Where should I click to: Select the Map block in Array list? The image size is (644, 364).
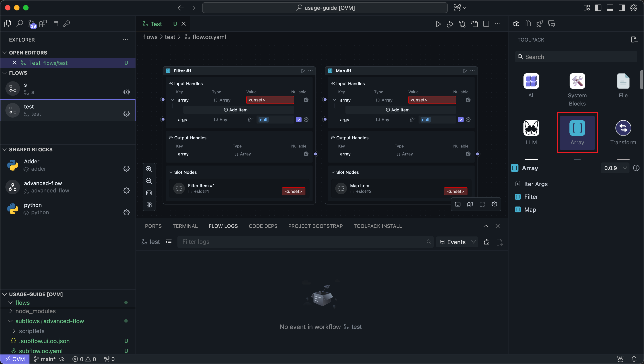530,209
